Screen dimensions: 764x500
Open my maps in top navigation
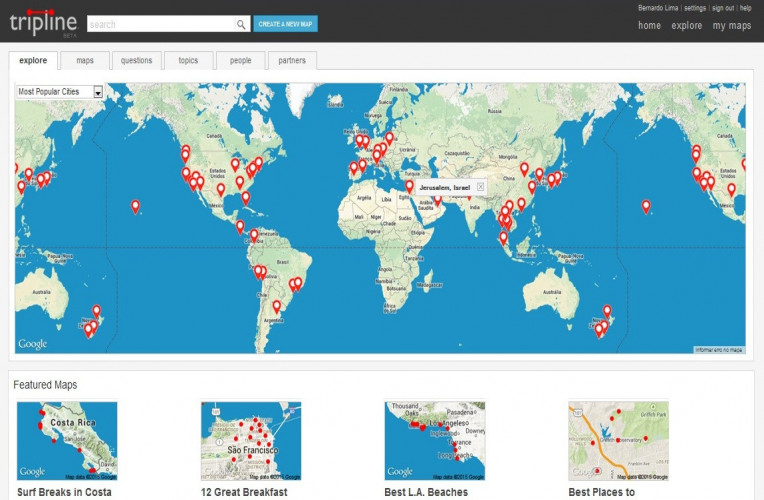[732, 26]
